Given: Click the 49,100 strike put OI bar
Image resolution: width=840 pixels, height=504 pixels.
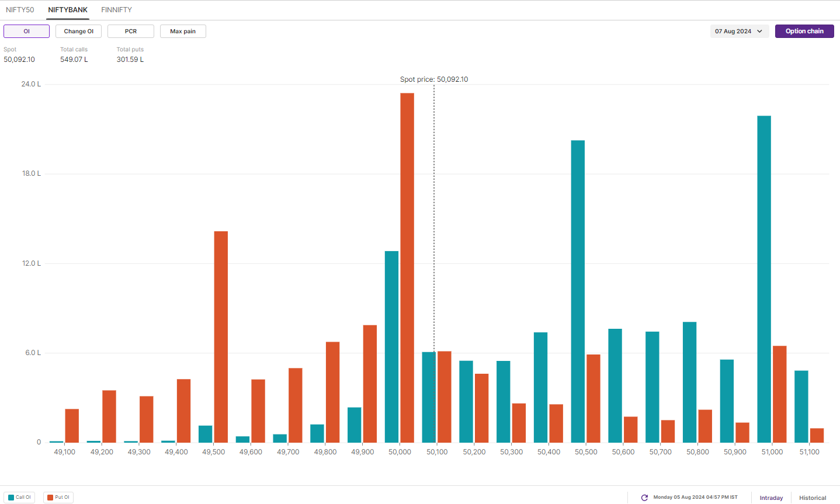Looking at the screenshot, I should click(72, 426).
